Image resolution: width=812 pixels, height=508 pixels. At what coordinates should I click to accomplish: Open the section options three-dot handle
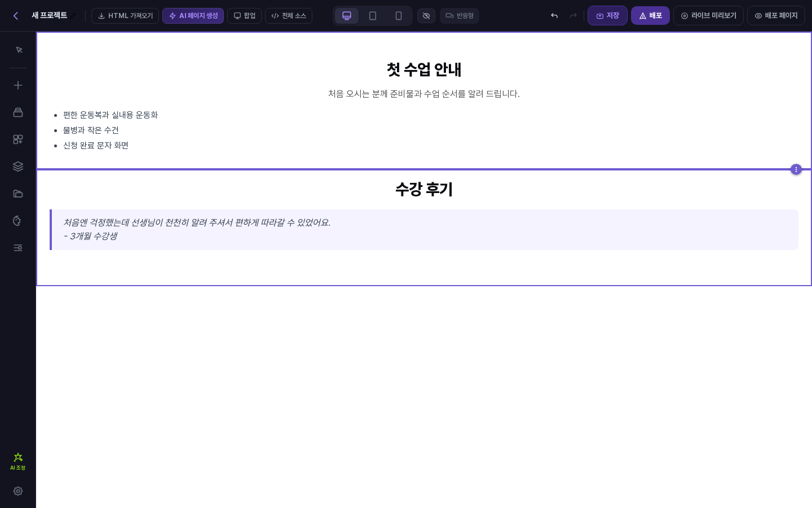coord(796,169)
